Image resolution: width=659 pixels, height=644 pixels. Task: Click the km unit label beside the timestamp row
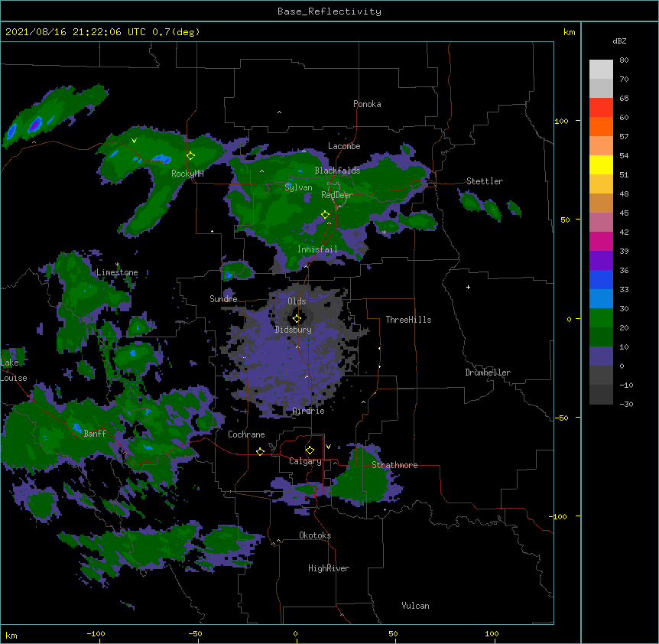(x=569, y=32)
